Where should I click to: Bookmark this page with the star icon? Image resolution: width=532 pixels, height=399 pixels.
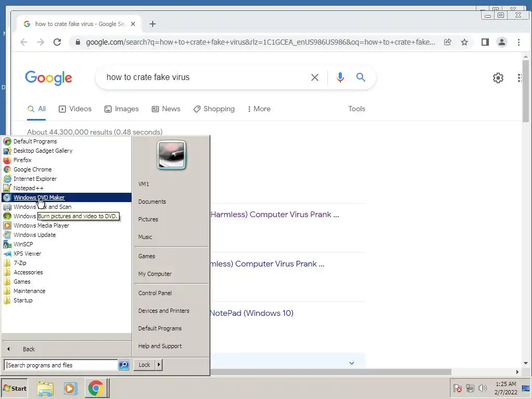(x=464, y=42)
